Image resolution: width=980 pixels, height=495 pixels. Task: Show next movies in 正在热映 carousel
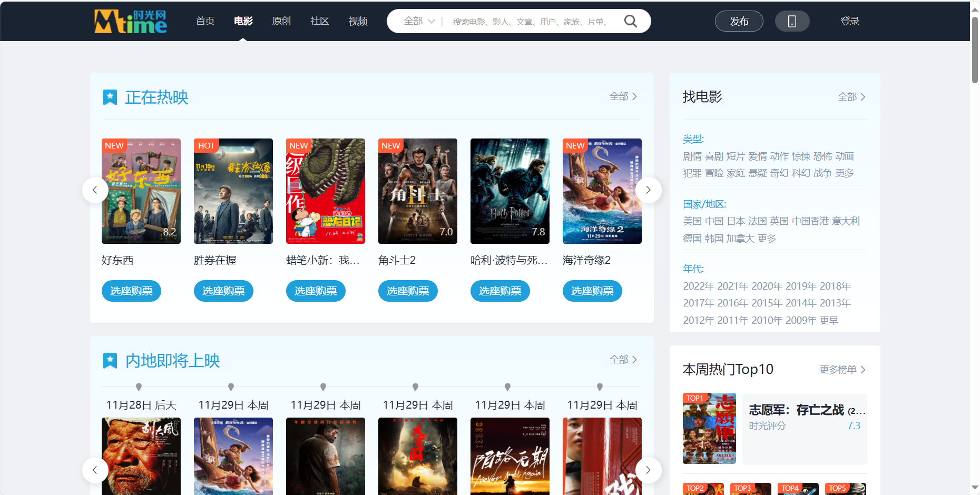[x=648, y=190]
